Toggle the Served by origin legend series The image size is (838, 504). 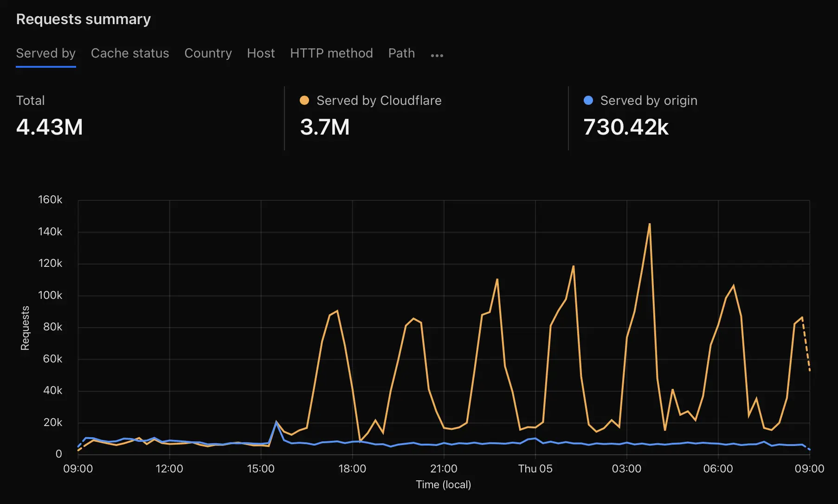click(x=648, y=100)
